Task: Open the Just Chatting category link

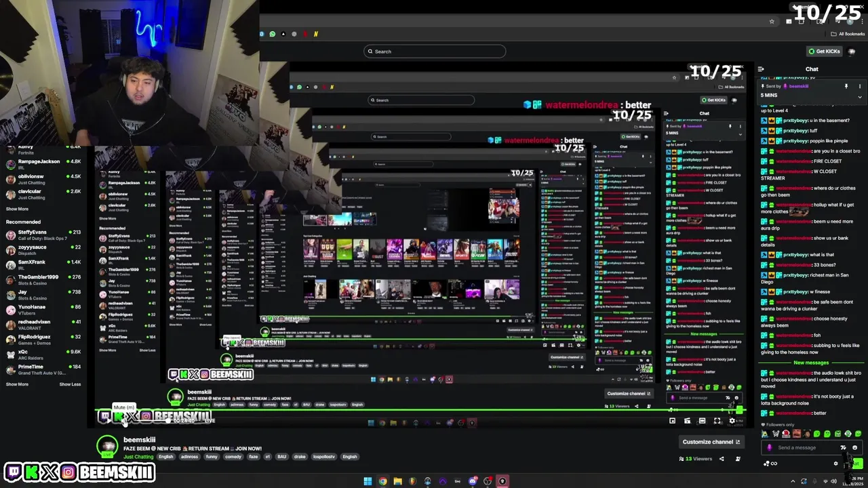Action: click(138, 457)
